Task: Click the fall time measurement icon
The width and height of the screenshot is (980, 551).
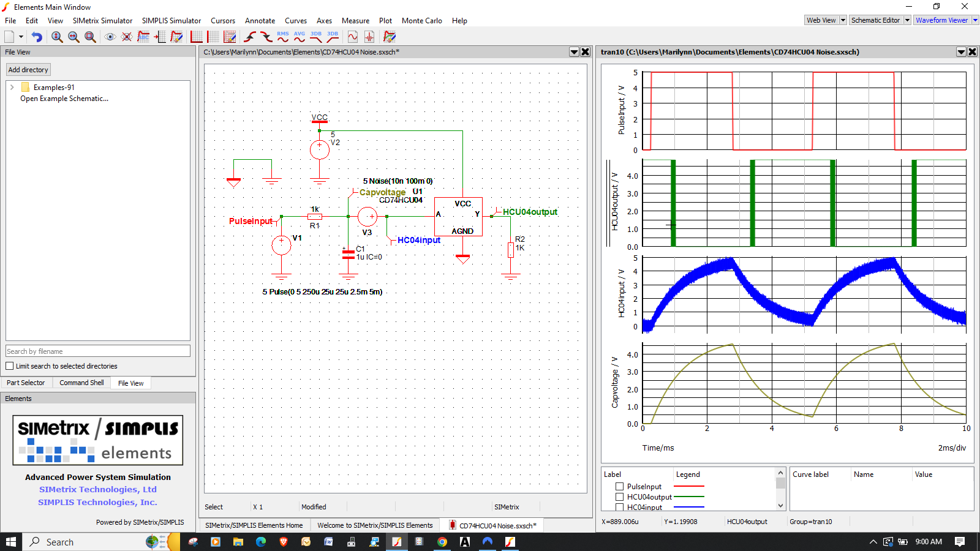Action: [266, 37]
